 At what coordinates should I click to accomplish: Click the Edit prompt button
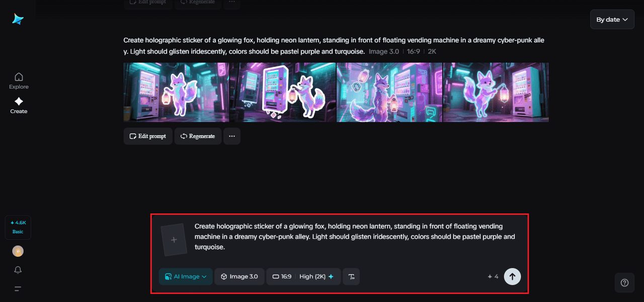pos(148,136)
